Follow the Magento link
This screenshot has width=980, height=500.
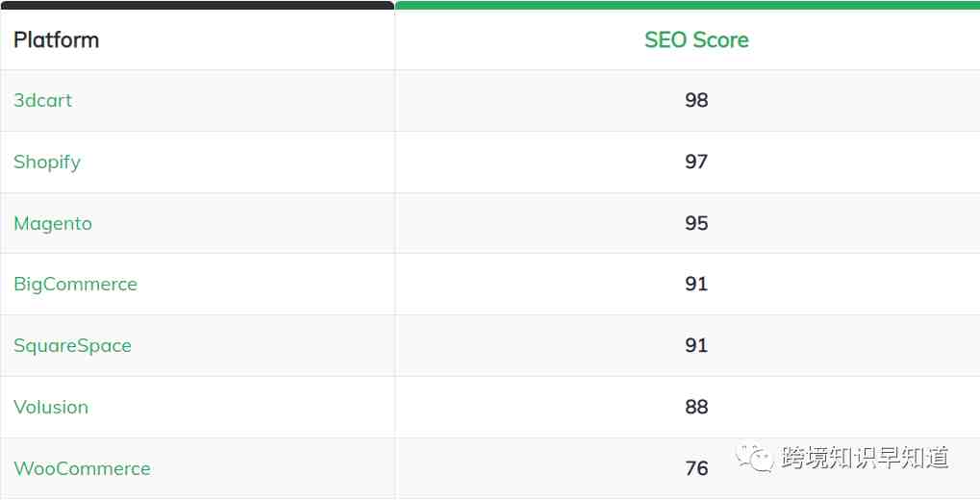tap(53, 224)
